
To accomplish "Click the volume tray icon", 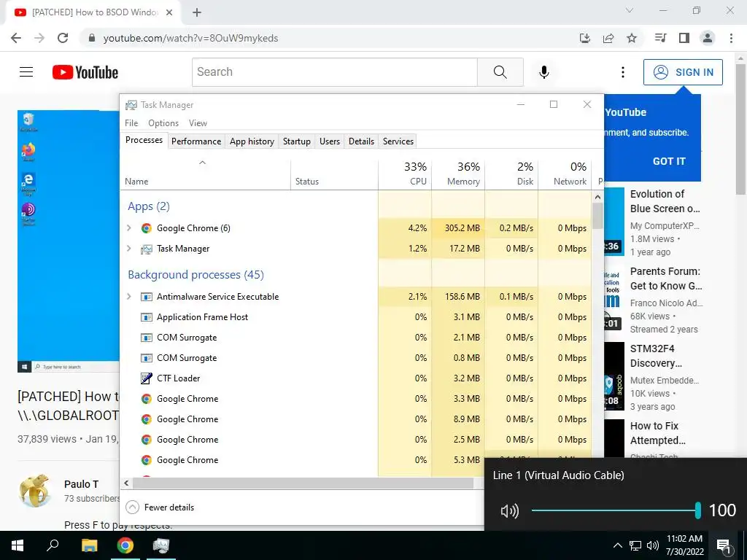I will (x=653, y=545).
